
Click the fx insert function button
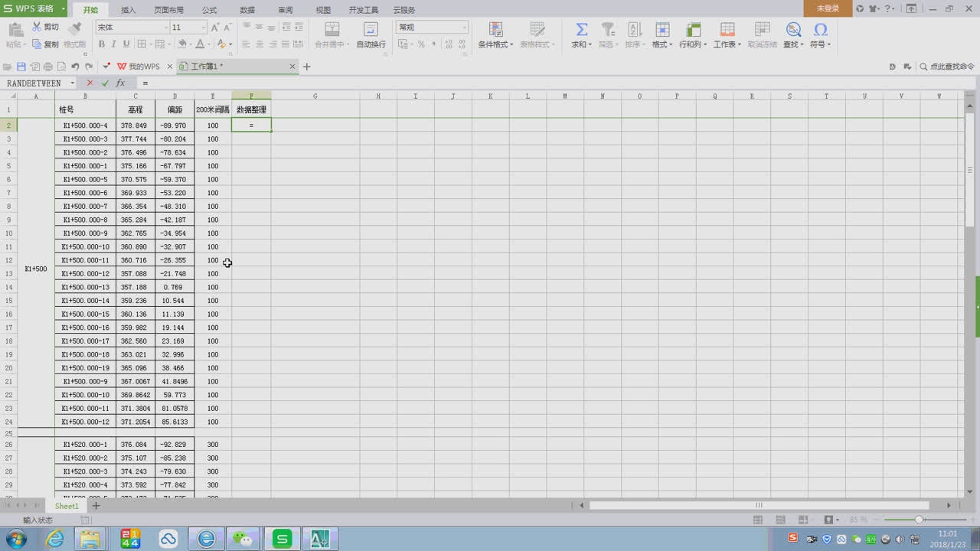(120, 83)
